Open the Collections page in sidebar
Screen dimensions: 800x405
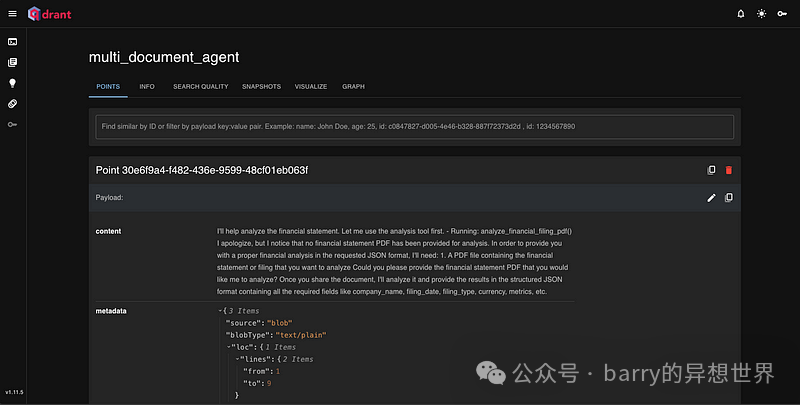tap(13, 62)
